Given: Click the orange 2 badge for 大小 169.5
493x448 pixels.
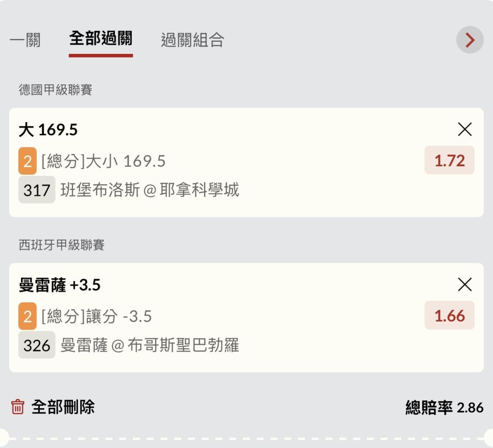Looking at the screenshot, I should point(27,161).
